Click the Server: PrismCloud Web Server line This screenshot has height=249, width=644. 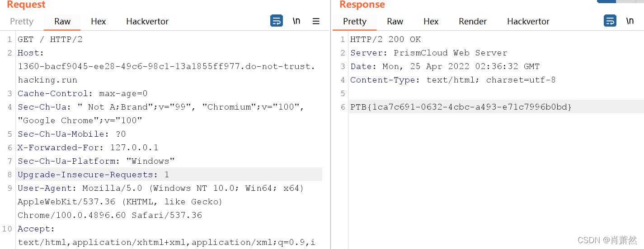click(429, 53)
